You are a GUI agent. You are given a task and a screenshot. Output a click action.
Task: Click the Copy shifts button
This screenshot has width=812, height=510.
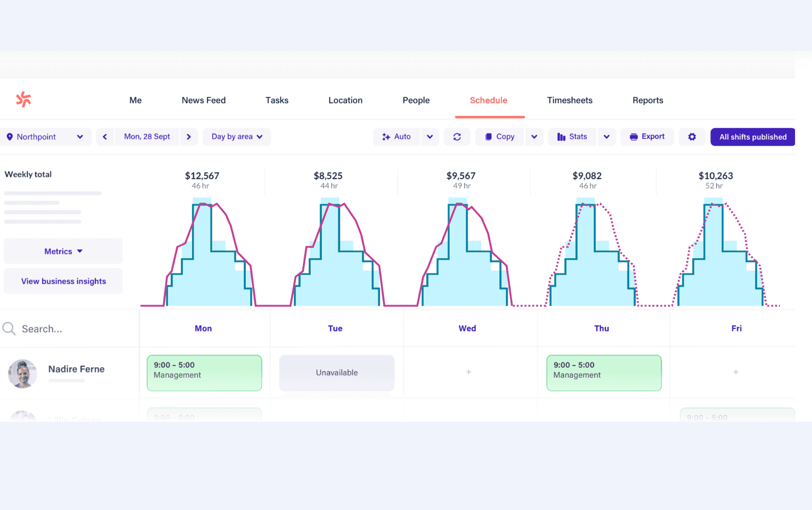coord(500,137)
